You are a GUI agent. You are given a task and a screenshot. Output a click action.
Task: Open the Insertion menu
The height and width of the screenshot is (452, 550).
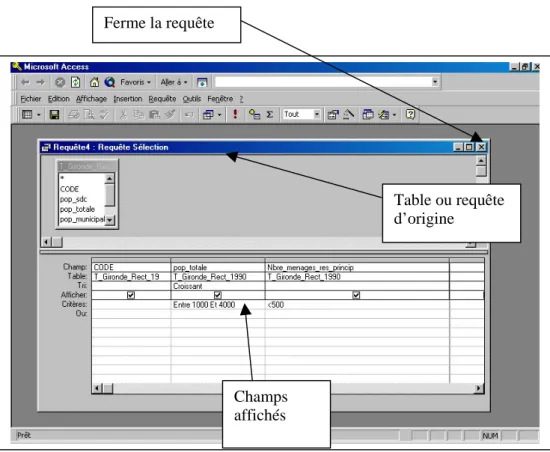point(128,99)
